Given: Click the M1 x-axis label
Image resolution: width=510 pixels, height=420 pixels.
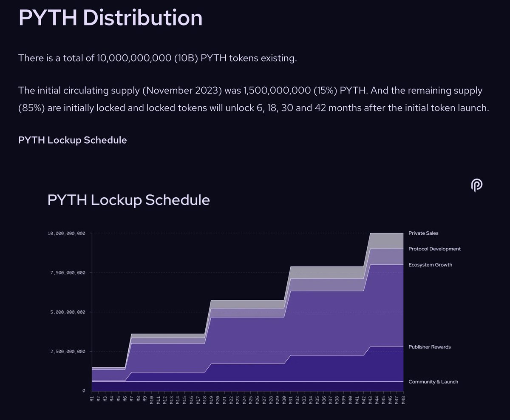Looking at the screenshot, I should (92, 398).
